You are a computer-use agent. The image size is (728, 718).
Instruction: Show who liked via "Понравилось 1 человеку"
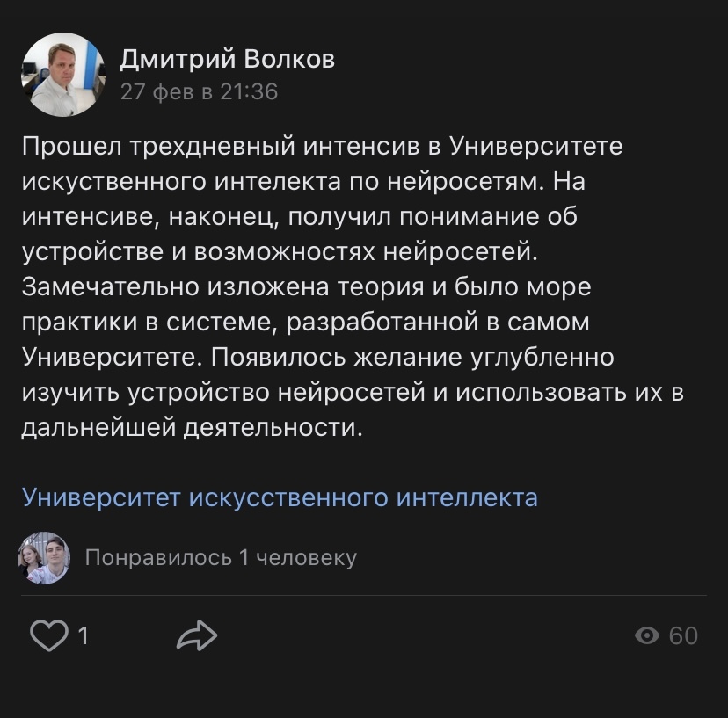[x=221, y=557]
